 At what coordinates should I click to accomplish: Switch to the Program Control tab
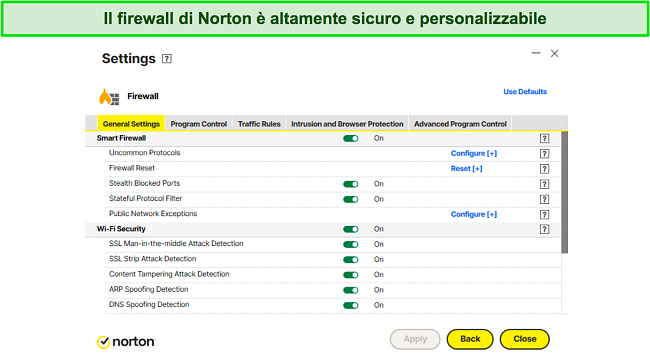point(199,124)
